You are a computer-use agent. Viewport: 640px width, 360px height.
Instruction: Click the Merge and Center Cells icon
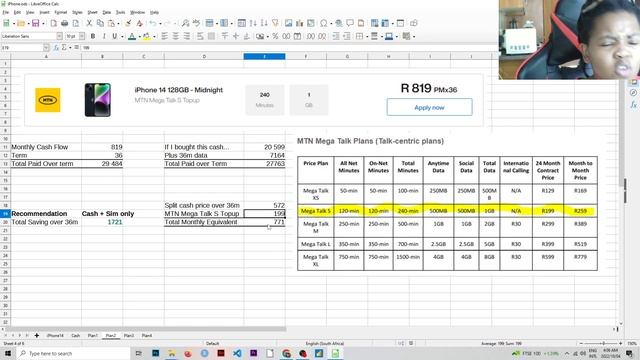tap(211, 36)
